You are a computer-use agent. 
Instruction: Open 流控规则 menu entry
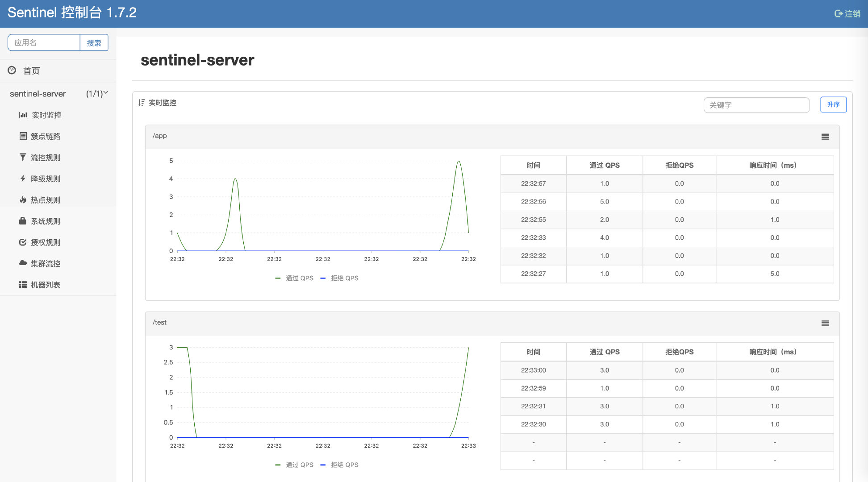[x=45, y=158]
